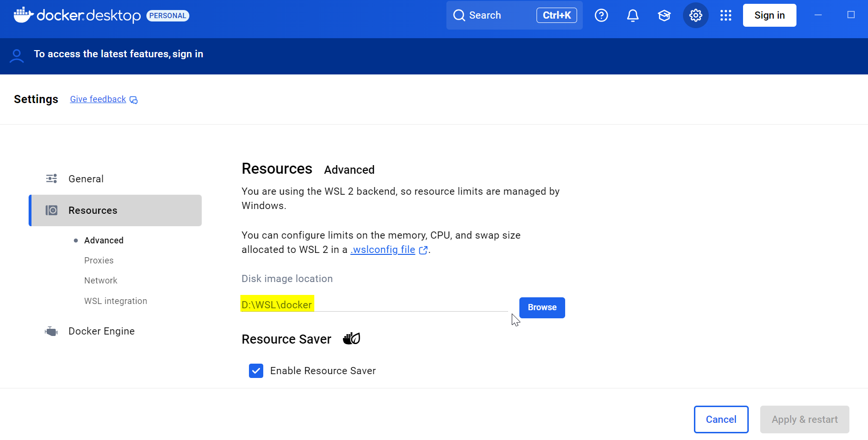
Task: Uncheck Enable Resource Saver checkbox
Action: pos(256,371)
